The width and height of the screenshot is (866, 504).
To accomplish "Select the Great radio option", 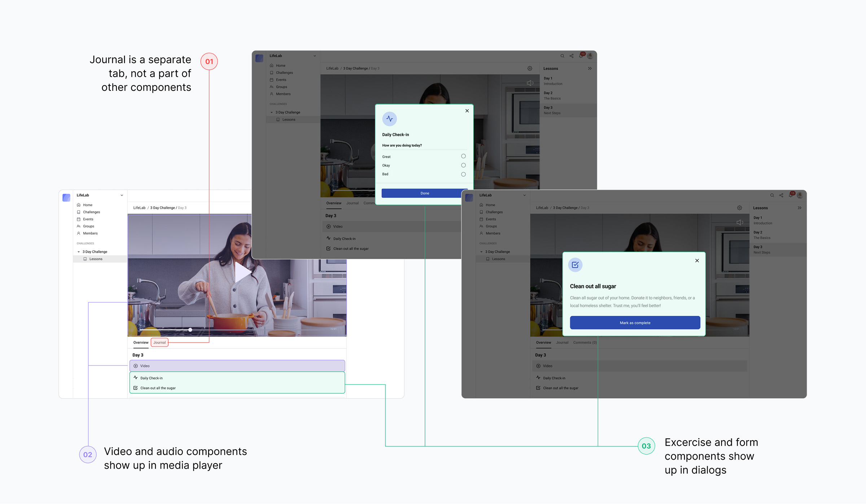I will (463, 156).
